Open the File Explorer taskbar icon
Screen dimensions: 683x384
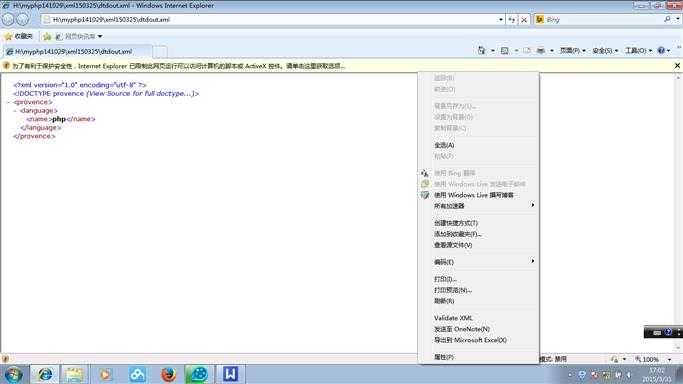[74, 374]
